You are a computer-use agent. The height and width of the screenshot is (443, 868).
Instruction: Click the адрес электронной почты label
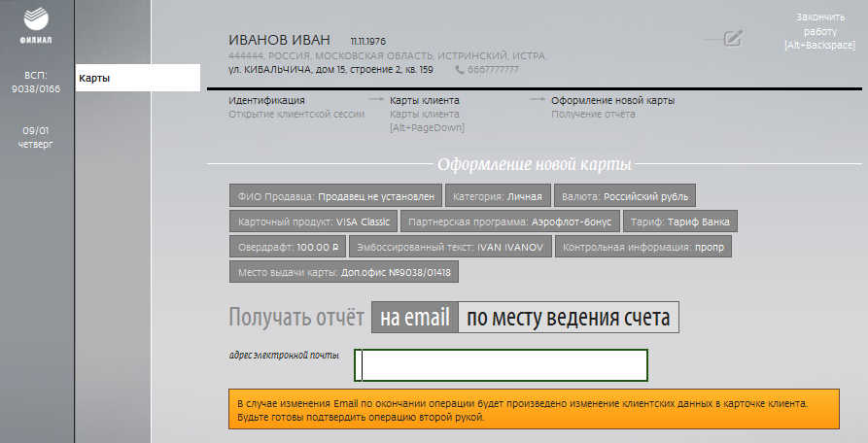(x=284, y=355)
